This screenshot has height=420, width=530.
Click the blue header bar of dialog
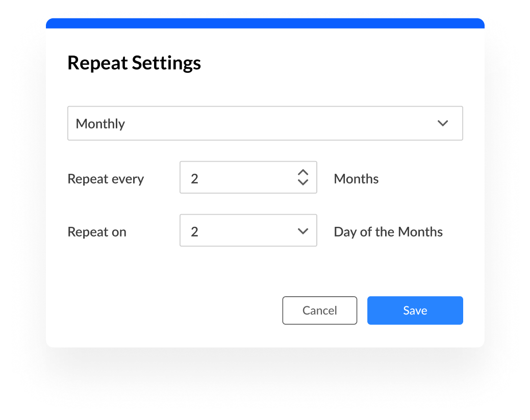point(265,23)
